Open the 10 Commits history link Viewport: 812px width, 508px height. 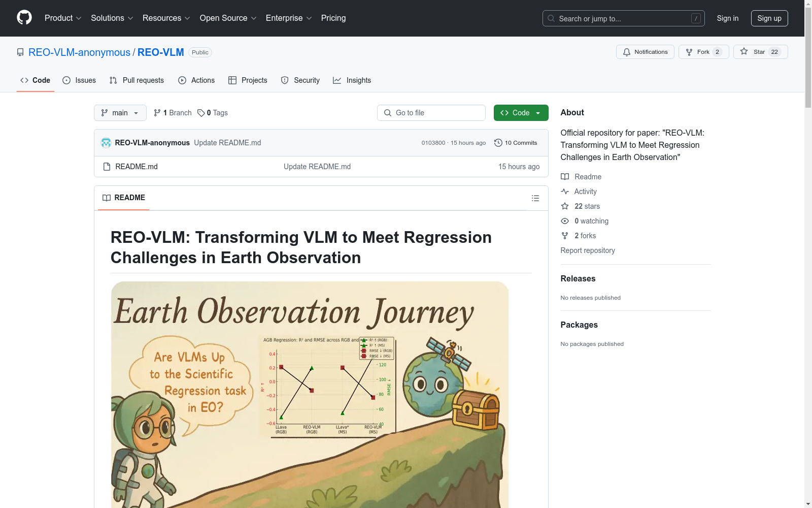[x=516, y=143]
